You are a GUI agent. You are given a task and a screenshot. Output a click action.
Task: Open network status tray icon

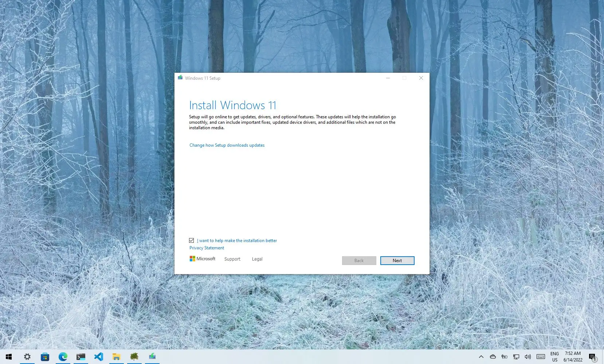click(x=516, y=357)
